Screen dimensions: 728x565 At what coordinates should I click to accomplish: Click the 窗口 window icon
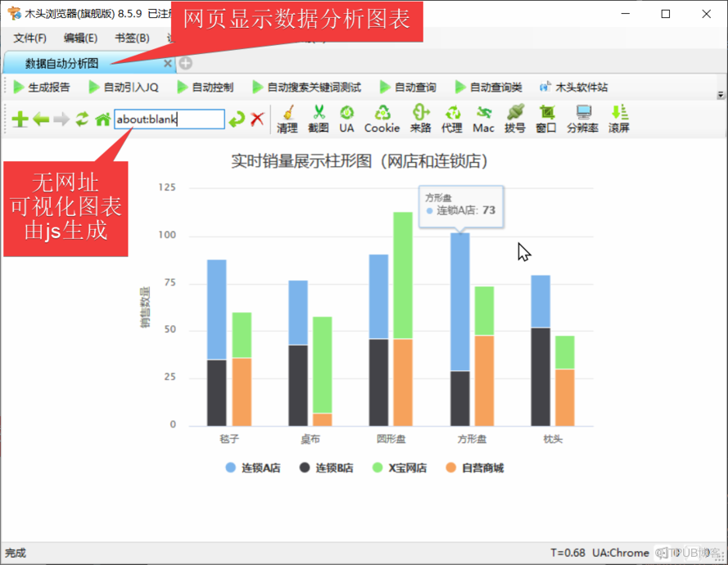pyautogui.click(x=546, y=119)
